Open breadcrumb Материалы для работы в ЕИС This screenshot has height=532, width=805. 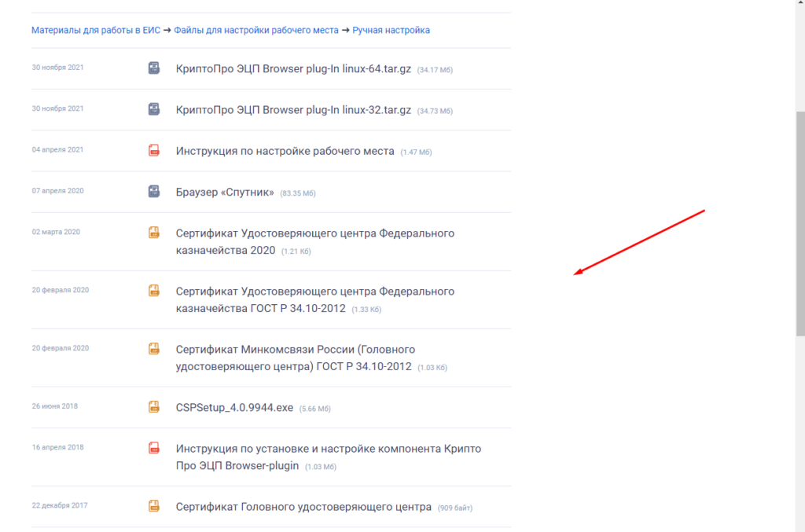95,31
